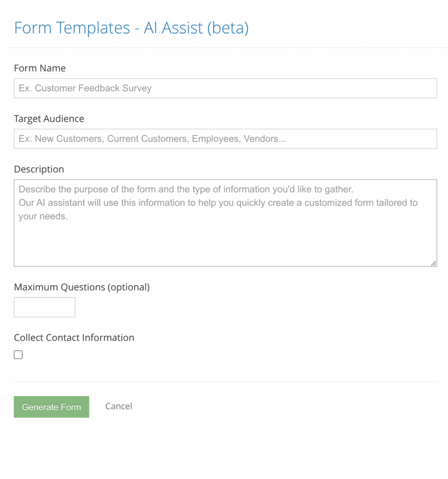The image size is (448, 479).
Task: Click the green Generate Form button
Action: (51, 407)
